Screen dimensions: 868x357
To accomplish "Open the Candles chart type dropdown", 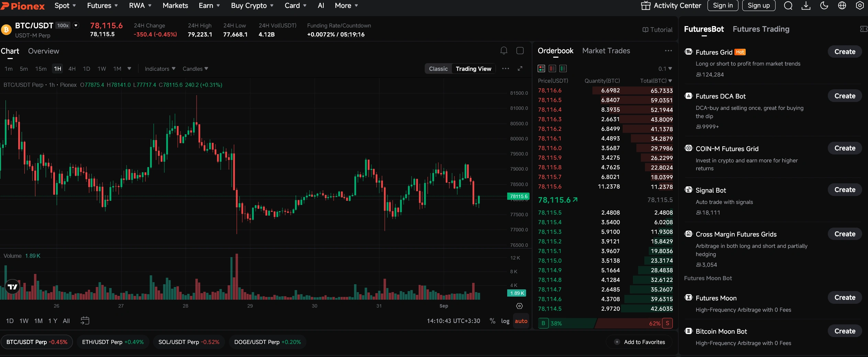I will point(195,69).
